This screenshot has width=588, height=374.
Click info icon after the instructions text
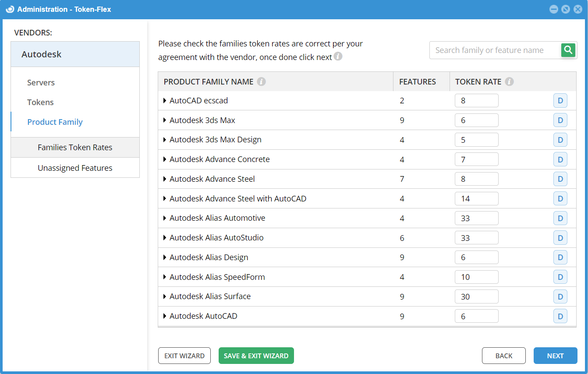[x=338, y=56]
